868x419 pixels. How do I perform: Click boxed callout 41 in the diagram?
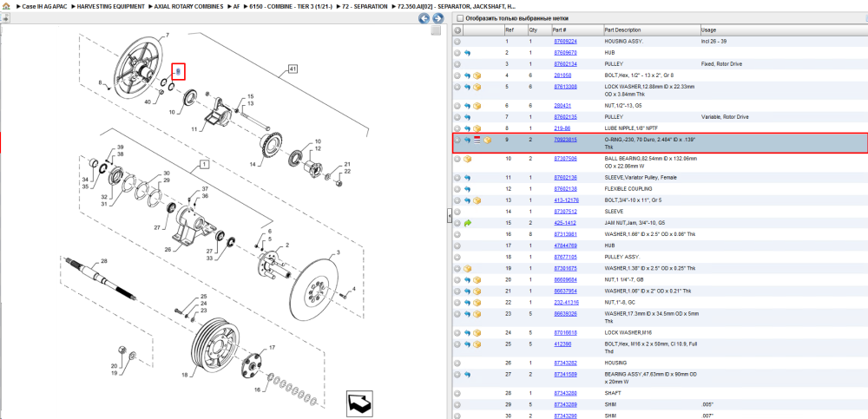pos(293,69)
